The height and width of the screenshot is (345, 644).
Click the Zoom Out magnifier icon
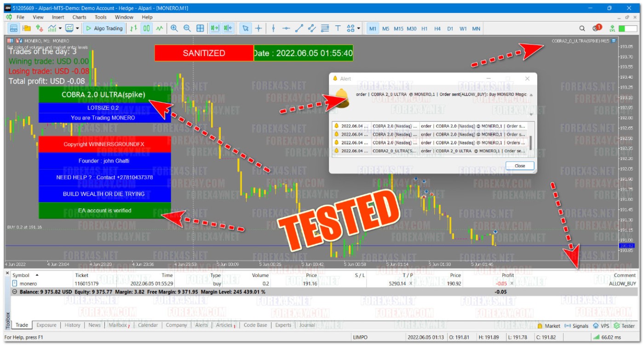pyautogui.click(x=187, y=29)
